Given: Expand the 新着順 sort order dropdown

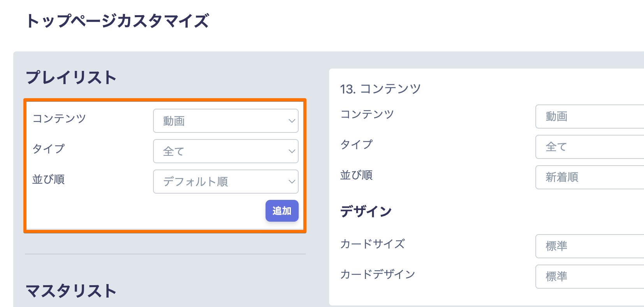Looking at the screenshot, I should coord(589,177).
